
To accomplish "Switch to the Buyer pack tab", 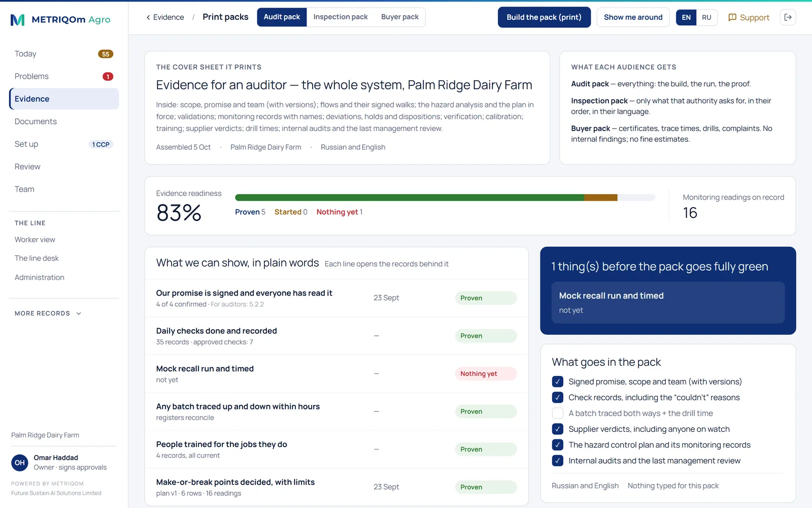I will tap(400, 17).
